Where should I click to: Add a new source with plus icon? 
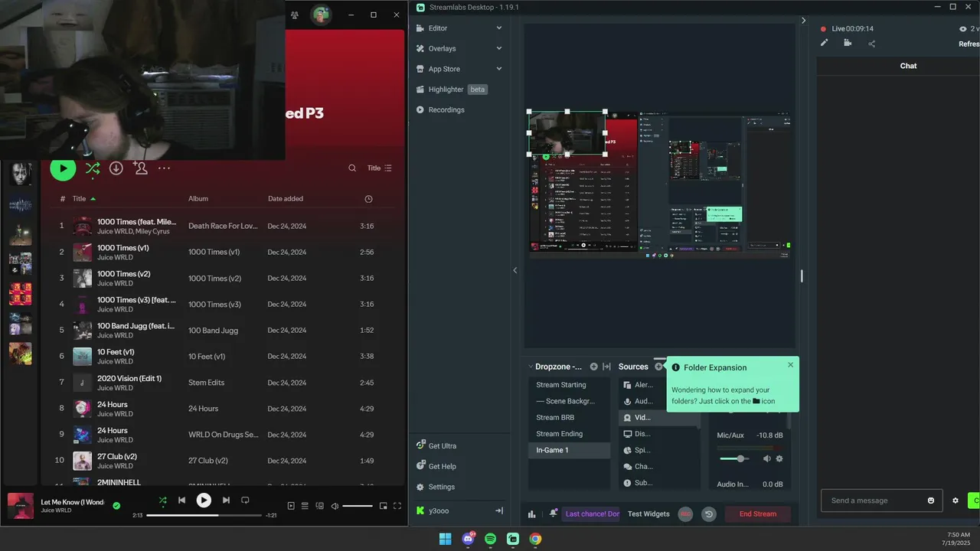click(658, 367)
